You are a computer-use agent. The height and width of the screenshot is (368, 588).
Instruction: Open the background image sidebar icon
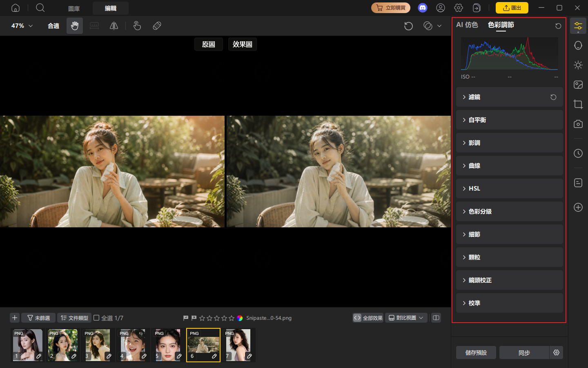pyautogui.click(x=578, y=85)
